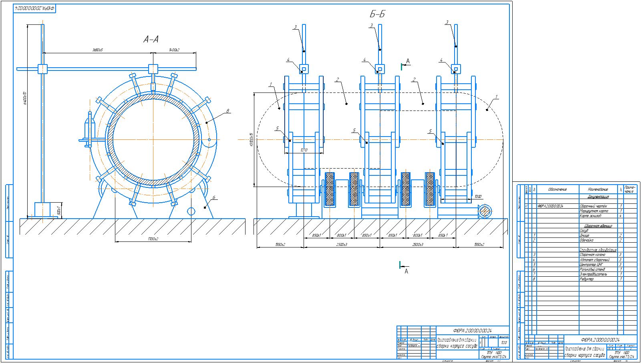Click the 3660±5 horizontal dimension
Viewport: 642px width, 364px height.
pos(98,50)
